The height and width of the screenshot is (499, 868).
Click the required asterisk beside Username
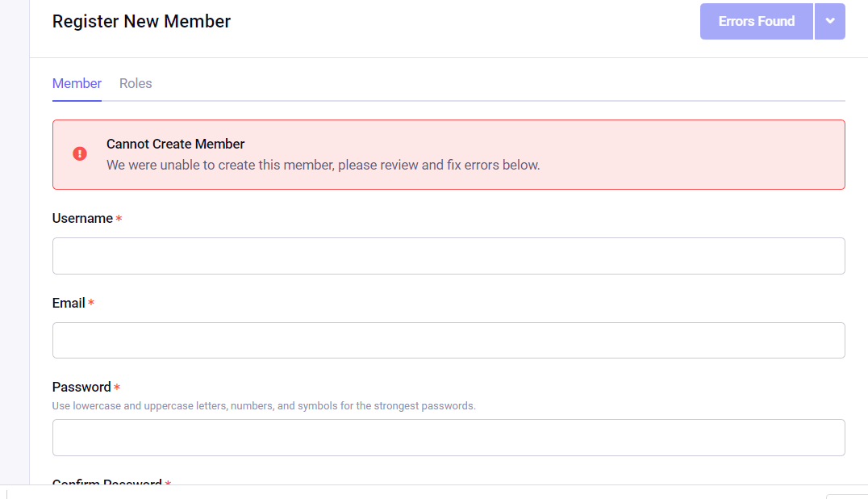tap(119, 218)
